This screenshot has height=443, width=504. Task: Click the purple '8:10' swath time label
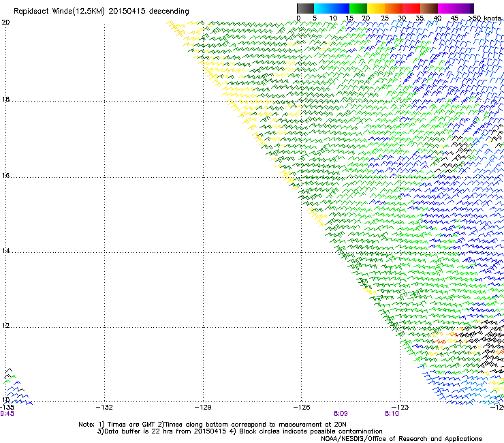click(392, 414)
